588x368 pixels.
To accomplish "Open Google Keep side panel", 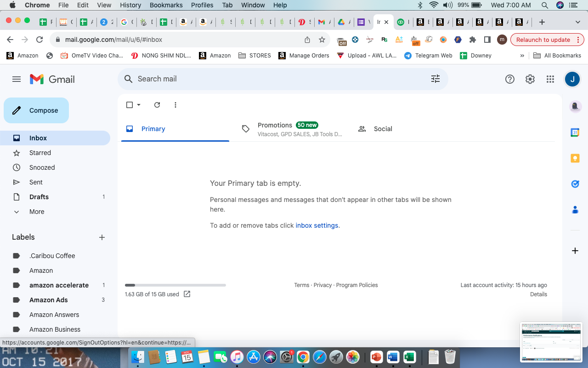I will pos(575,158).
